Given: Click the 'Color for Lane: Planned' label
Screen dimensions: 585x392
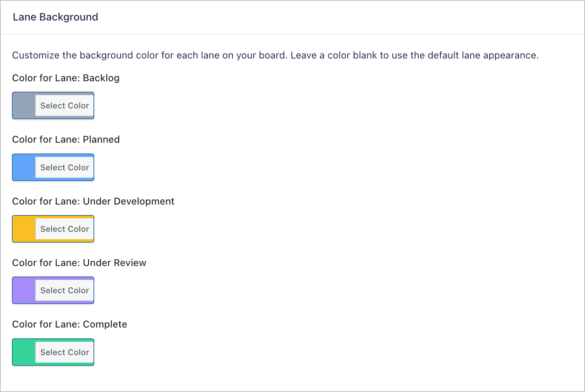Looking at the screenshot, I should (66, 139).
